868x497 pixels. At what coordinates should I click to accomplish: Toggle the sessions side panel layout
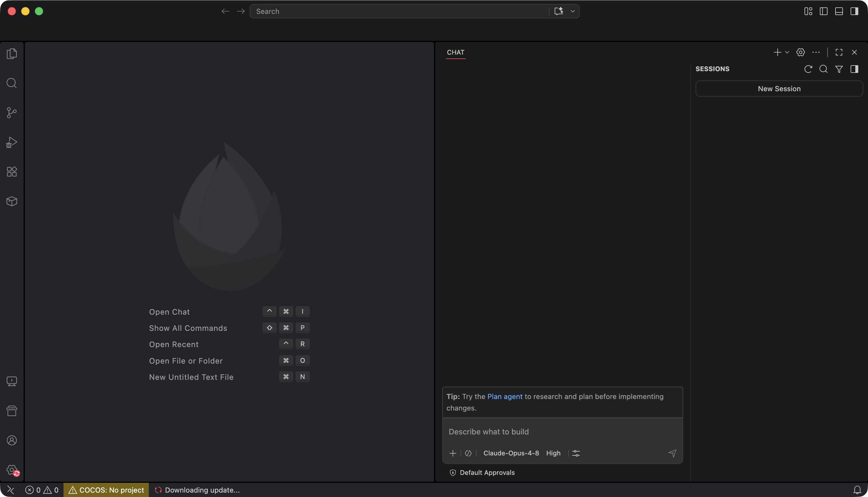854,69
